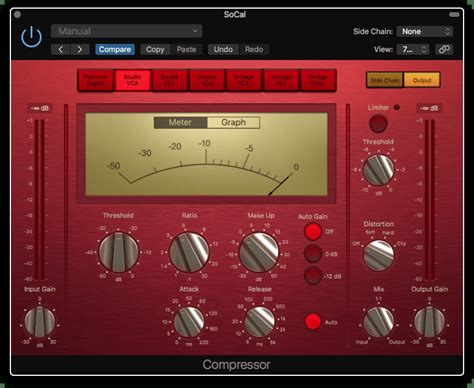Click the link chain icon button

tap(444, 50)
